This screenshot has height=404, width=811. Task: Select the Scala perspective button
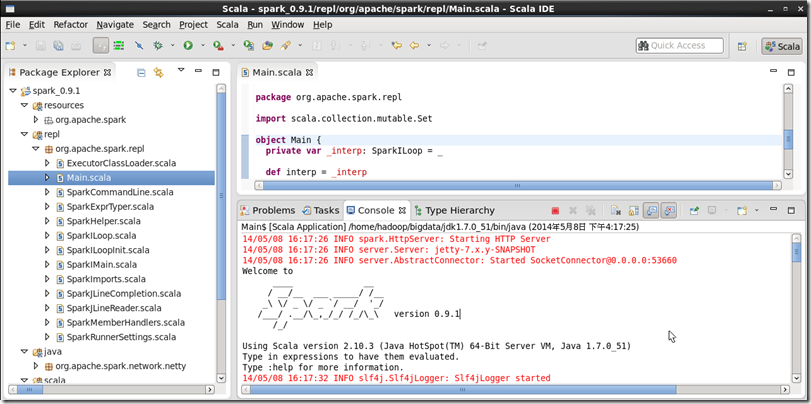pyautogui.click(x=782, y=46)
